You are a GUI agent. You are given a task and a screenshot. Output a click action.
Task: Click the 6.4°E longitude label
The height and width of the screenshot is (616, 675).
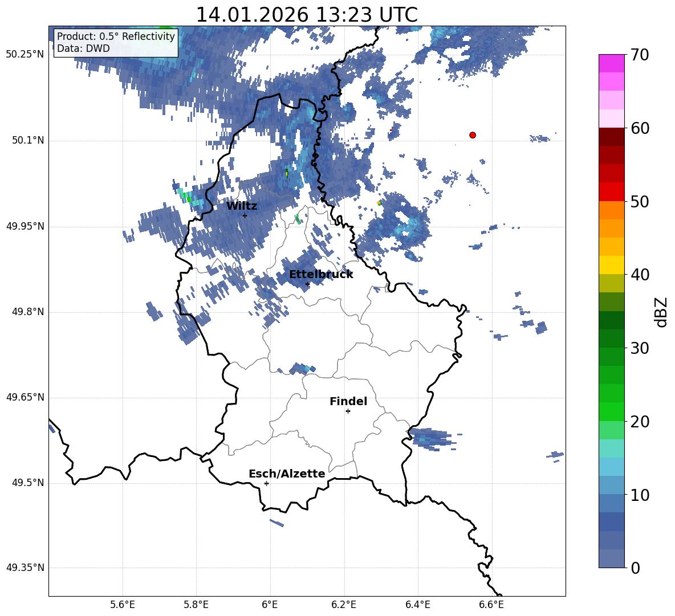(417, 605)
